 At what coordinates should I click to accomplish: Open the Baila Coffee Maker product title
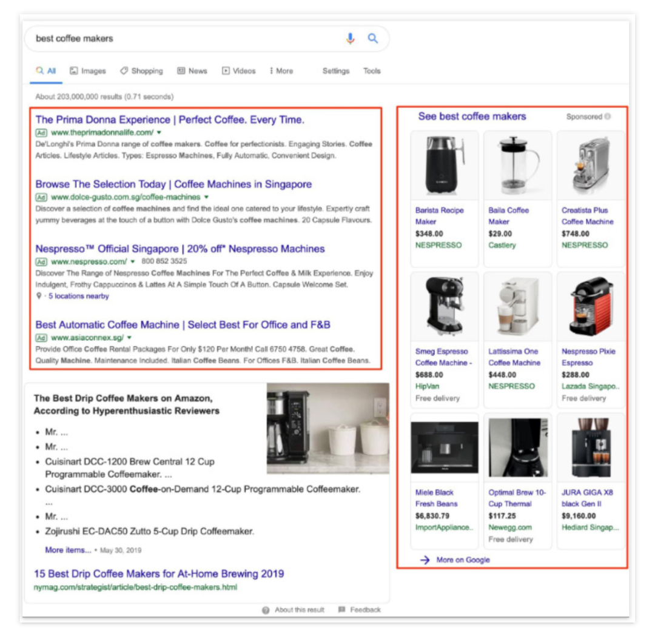coord(508,216)
